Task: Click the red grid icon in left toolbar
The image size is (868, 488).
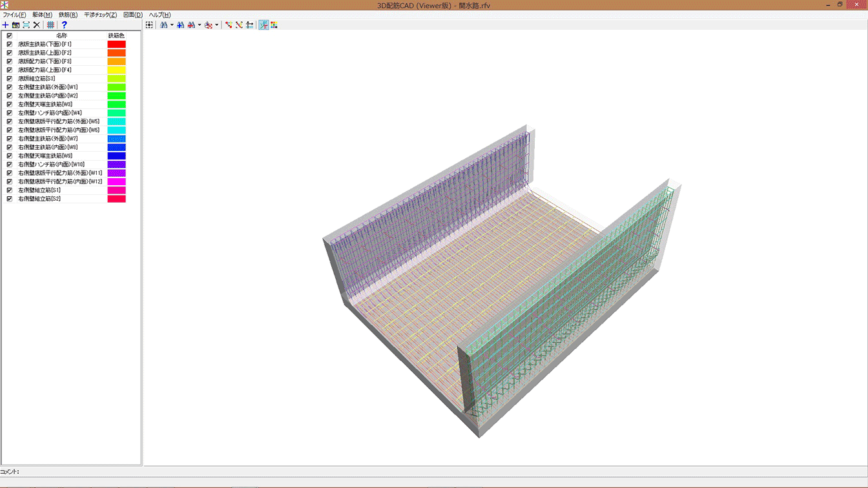Action: (50, 25)
